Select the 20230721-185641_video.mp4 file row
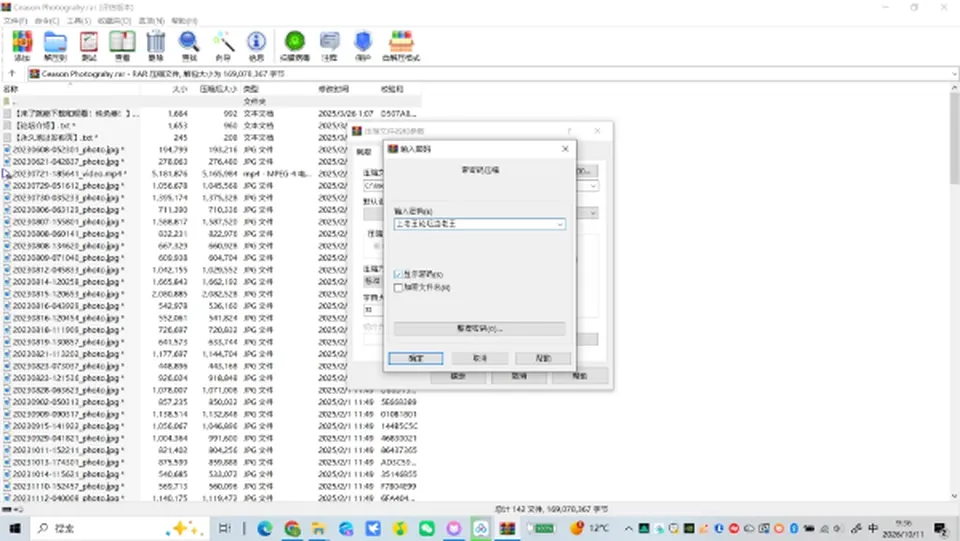 pyautogui.click(x=211, y=174)
